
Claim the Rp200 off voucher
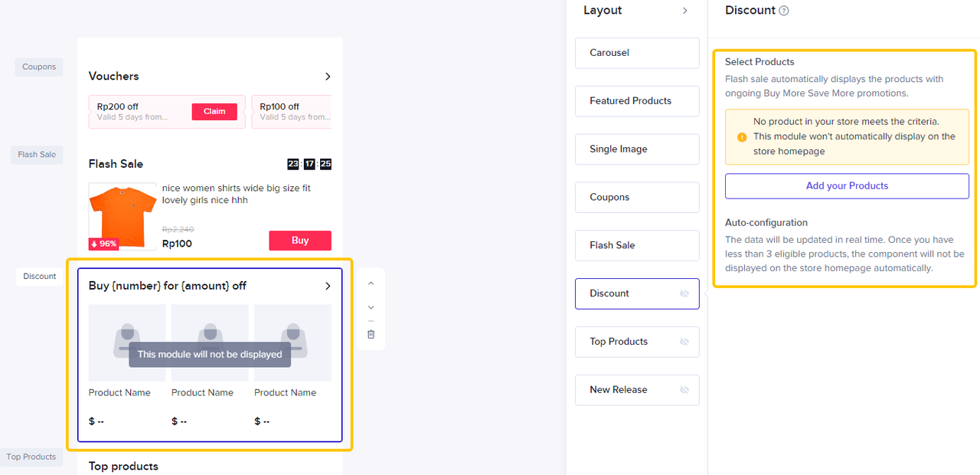tap(214, 112)
